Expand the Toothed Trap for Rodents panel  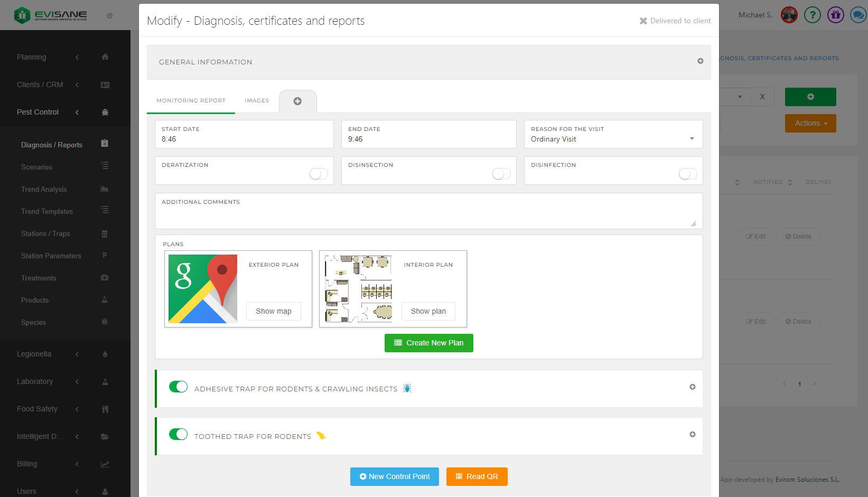tap(692, 435)
